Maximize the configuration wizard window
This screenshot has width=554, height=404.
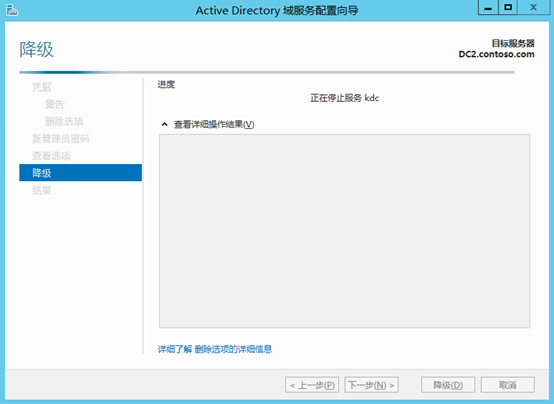pyautogui.click(x=508, y=7)
